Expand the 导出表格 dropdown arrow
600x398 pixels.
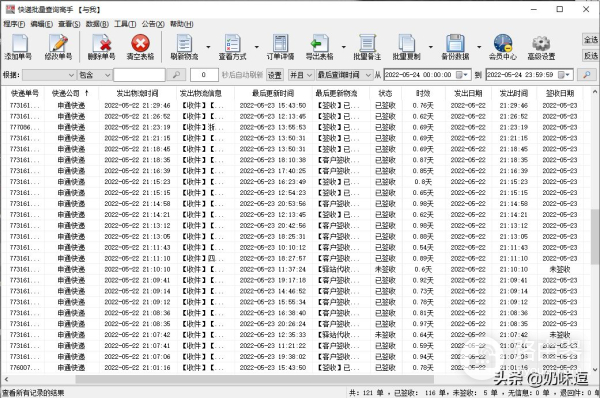343,47
